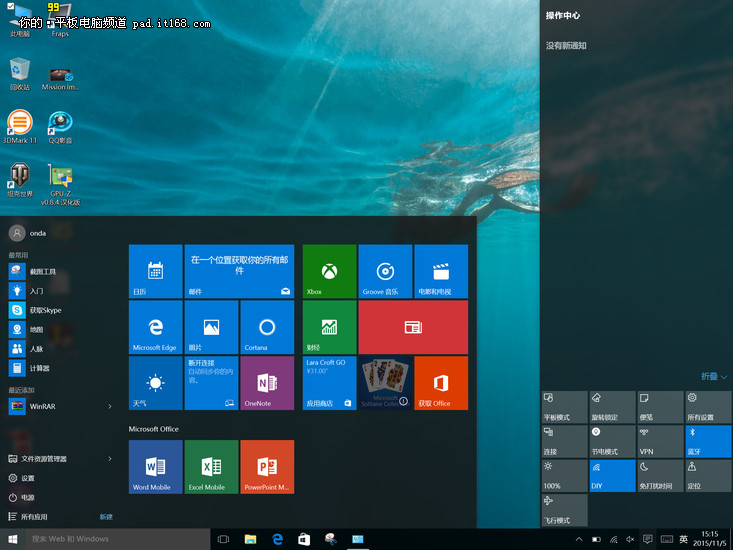The image size is (733, 550).
Task: Expand the WinRAR jump list arrow
Action: pyautogui.click(x=110, y=407)
